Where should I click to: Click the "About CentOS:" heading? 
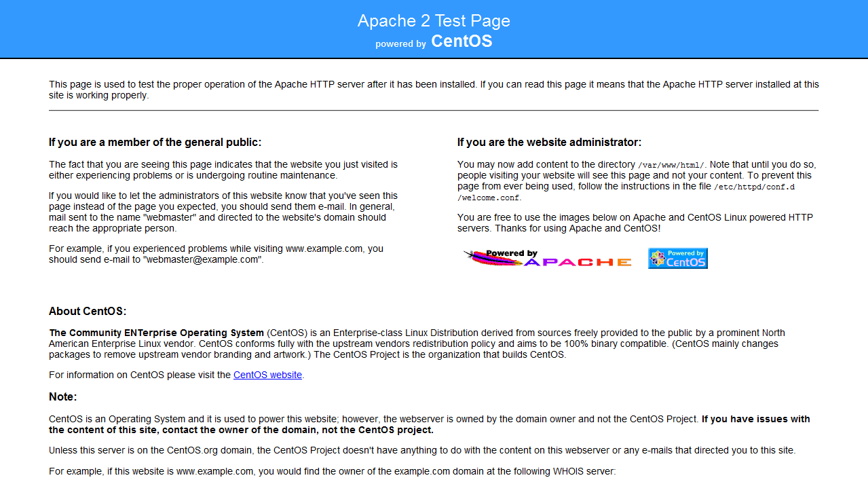tap(88, 312)
